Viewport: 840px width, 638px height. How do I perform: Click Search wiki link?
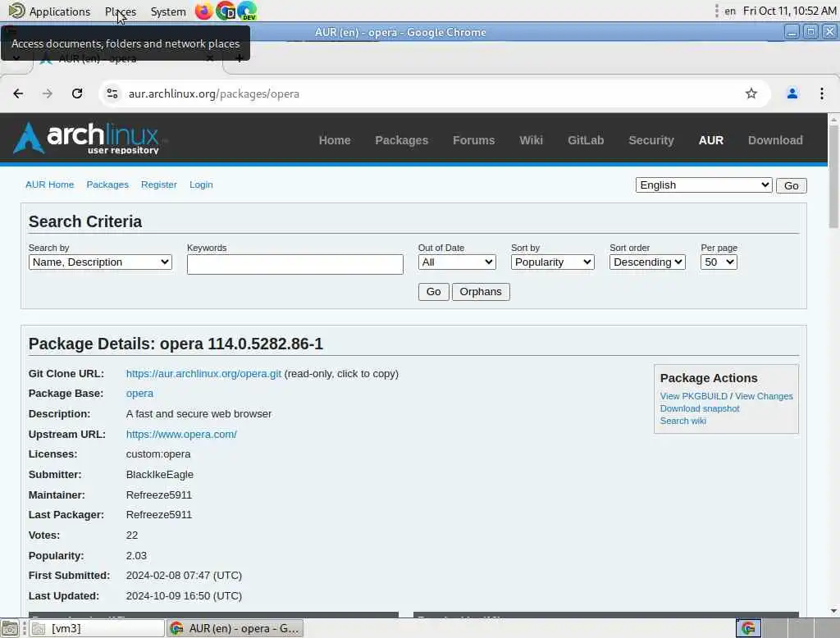(682, 421)
